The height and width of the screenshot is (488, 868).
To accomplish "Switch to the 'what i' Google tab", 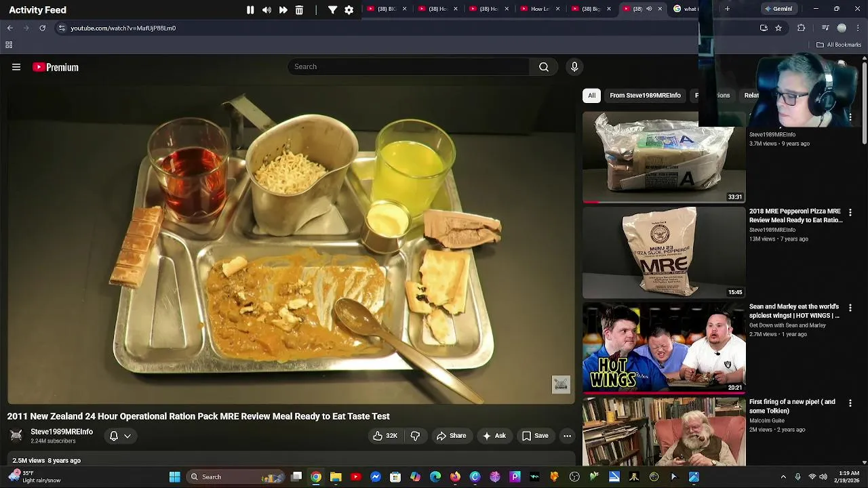I will [685, 9].
